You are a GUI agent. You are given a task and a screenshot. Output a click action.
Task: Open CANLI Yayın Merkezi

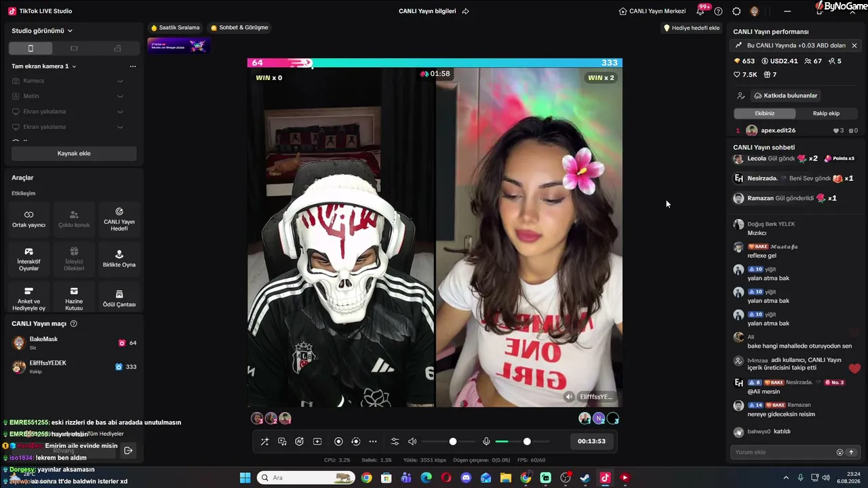click(x=652, y=12)
